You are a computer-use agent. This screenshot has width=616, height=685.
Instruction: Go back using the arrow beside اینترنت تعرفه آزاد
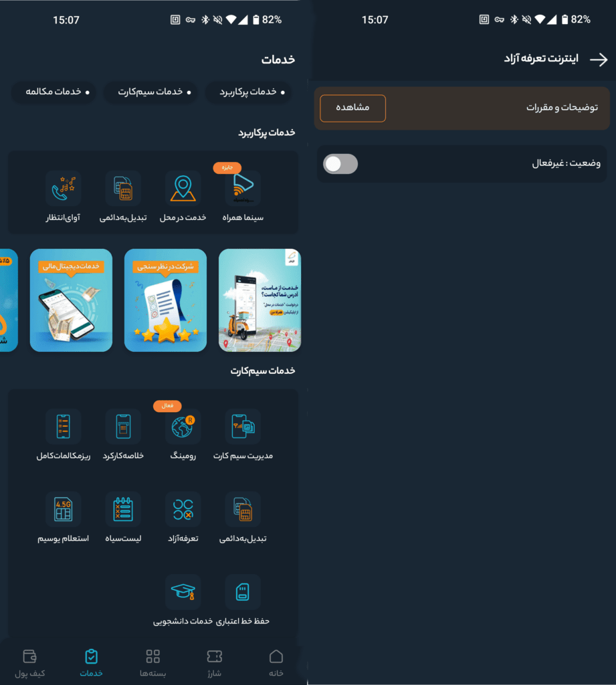(x=598, y=60)
